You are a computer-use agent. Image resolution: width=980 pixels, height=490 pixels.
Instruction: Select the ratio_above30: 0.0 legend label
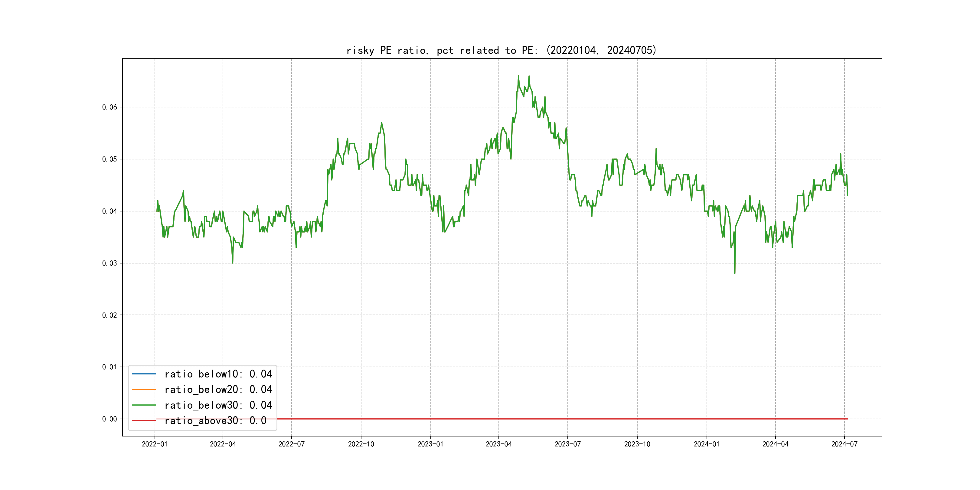pyautogui.click(x=215, y=420)
